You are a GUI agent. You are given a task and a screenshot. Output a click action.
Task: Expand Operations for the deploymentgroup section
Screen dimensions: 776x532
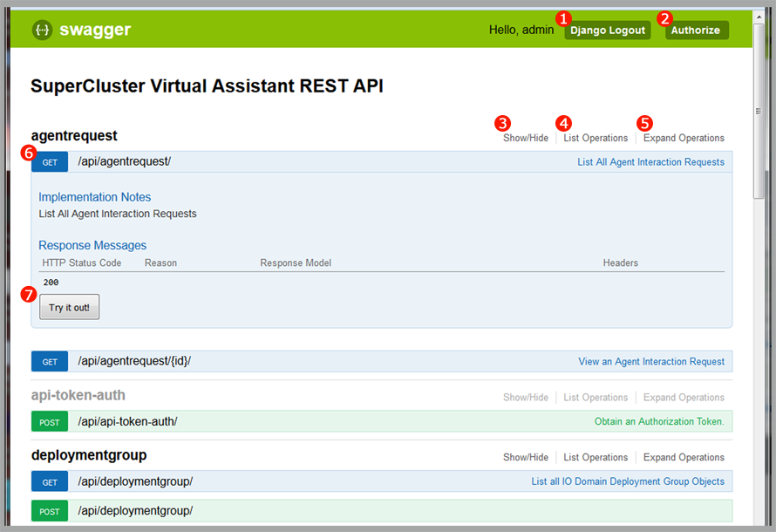(684, 457)
